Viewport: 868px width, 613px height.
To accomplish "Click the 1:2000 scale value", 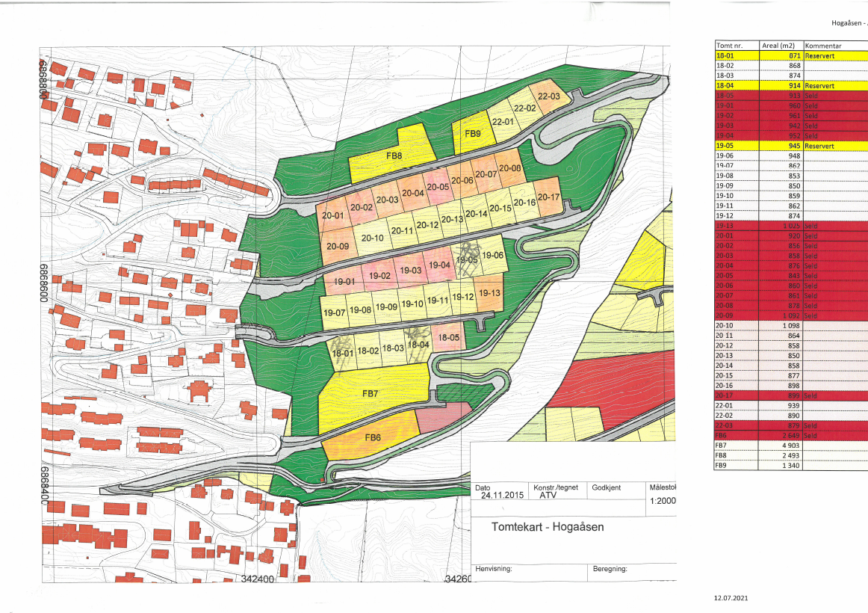I will point(663,502).
